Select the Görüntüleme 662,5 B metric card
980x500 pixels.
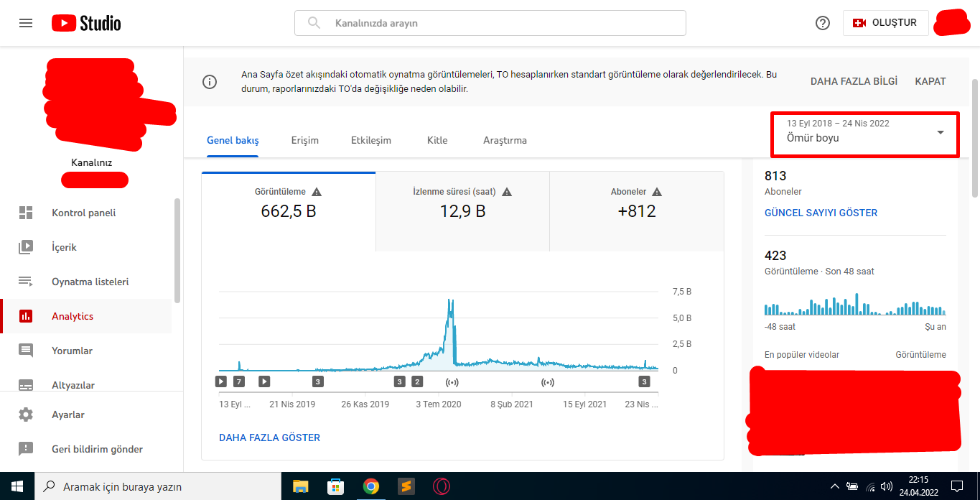click(289, 211)
